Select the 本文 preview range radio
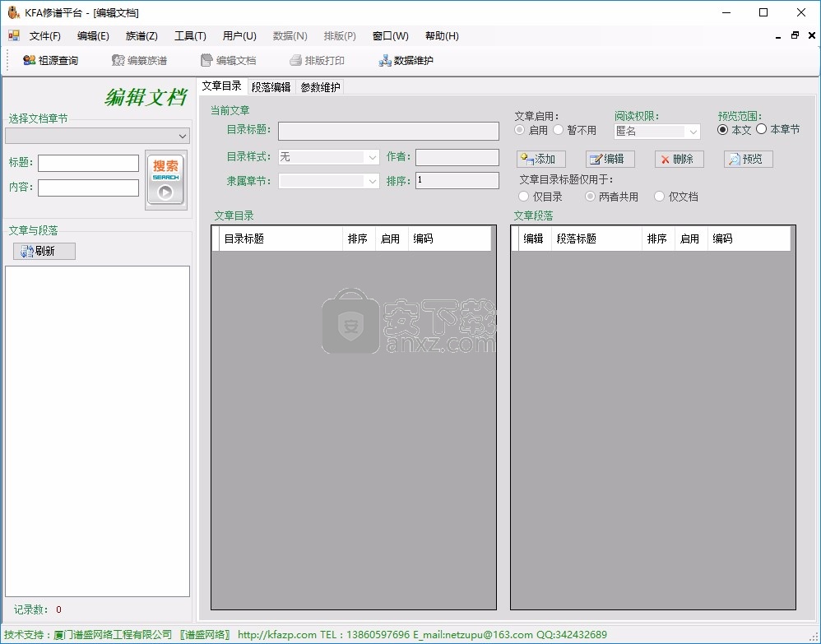 (722, 130)
